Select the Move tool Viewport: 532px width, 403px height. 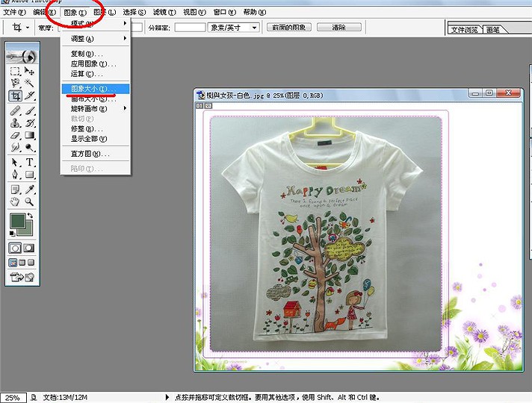click(x=30, y=71)
